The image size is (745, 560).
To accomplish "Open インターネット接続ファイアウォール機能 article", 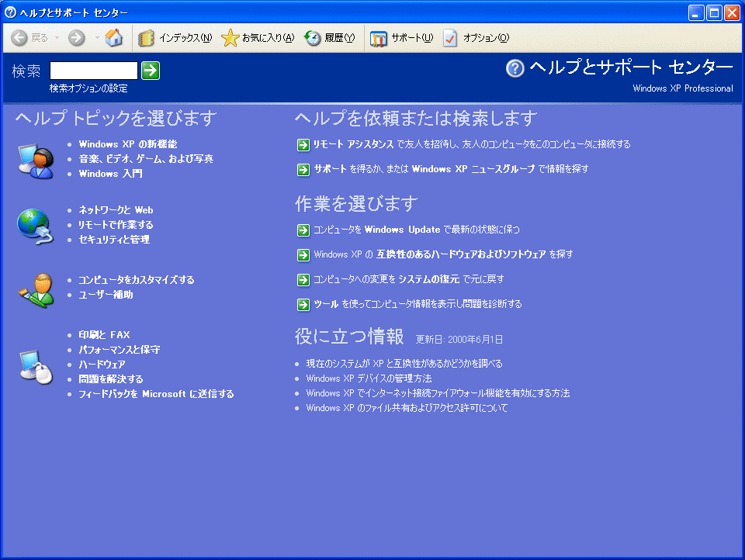I will click(438, 393).
